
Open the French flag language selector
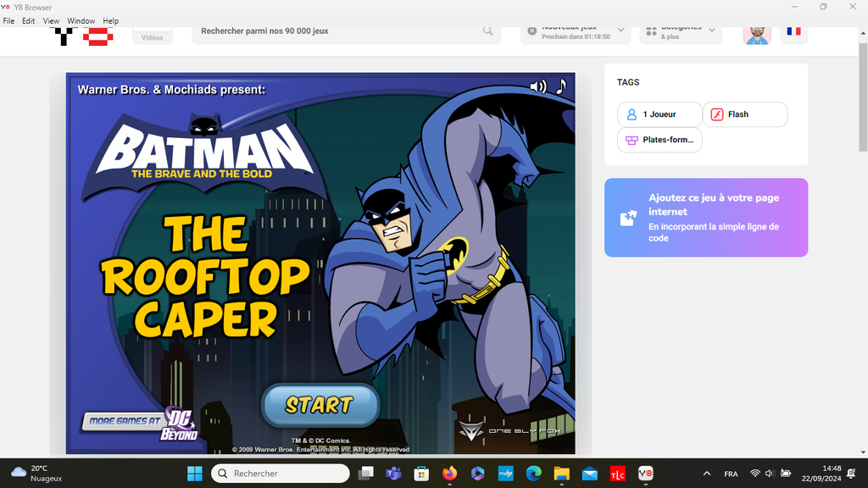click(x=793, y=32)
